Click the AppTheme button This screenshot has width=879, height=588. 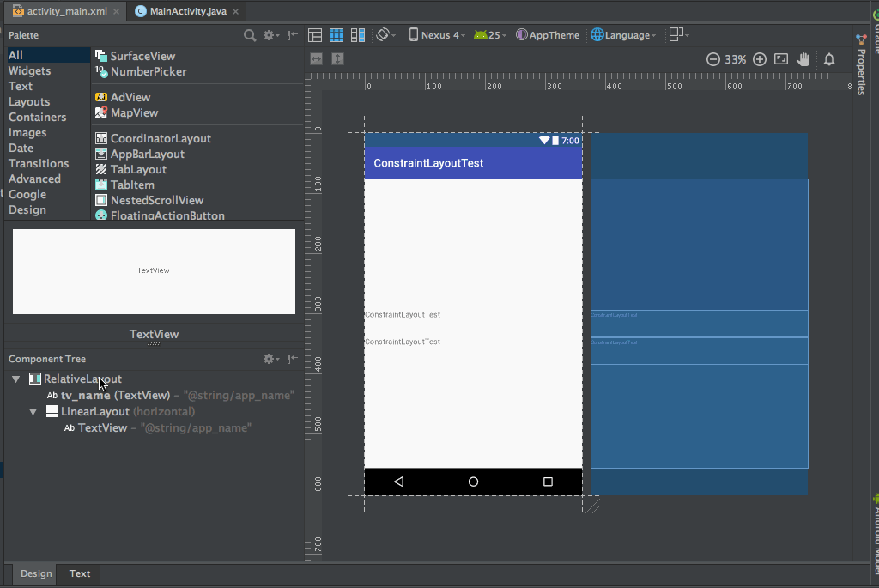(548, 35)
